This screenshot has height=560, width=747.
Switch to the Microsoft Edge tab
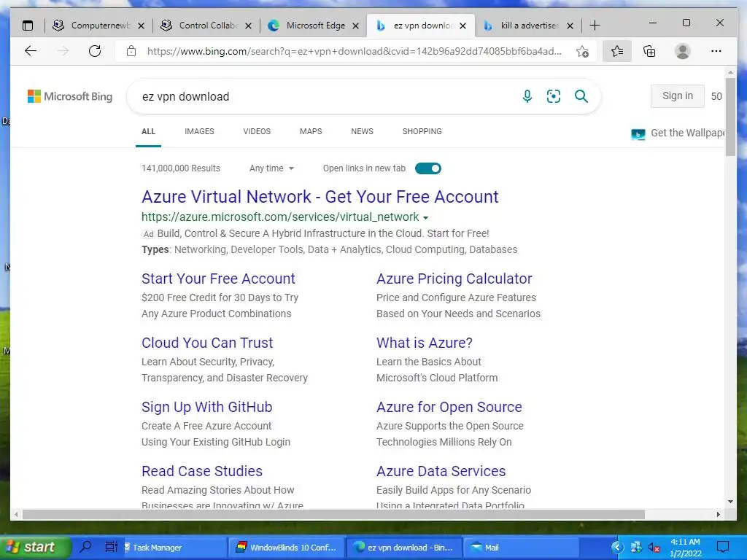point(314,26)
